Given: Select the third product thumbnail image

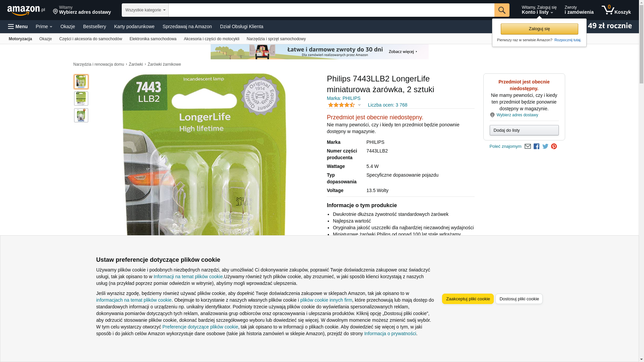Looking at the screenshot, I should (x=81, y=115).
